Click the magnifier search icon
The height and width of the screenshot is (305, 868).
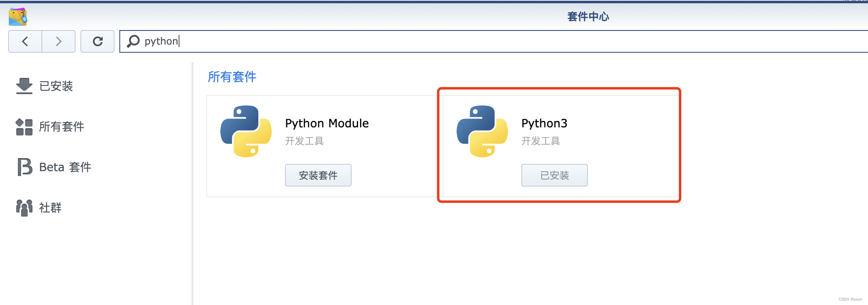click(133, 41)
